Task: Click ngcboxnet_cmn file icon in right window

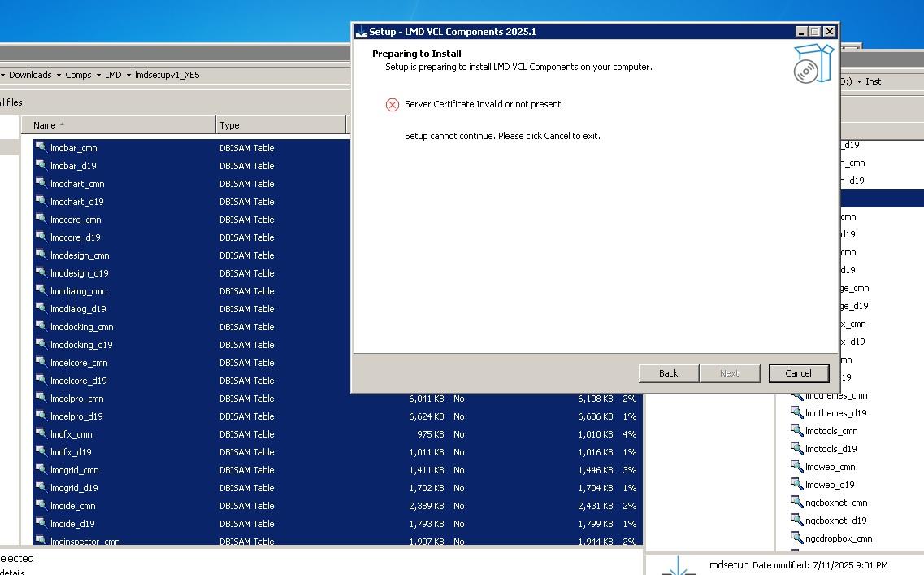Action: pyautogui.click(x=796, y=502)
